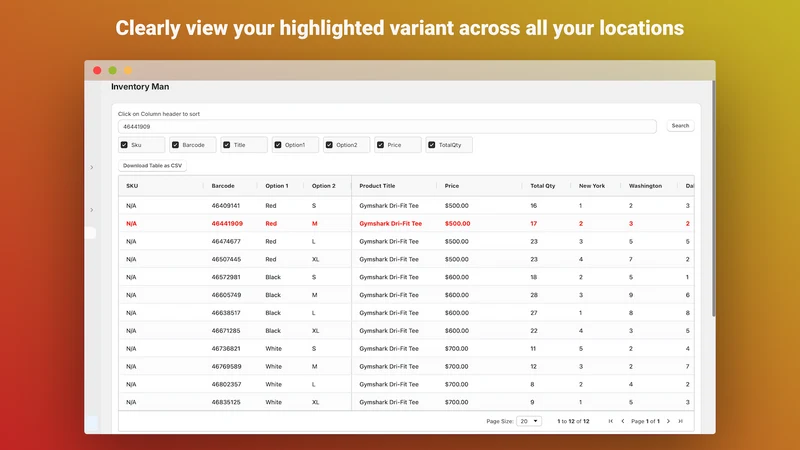Toggle the Option1 column checkbox

point(278,145)
